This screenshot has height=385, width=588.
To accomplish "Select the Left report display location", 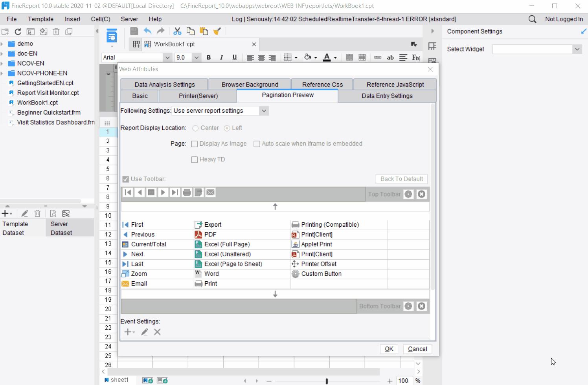I will (227, 128).
